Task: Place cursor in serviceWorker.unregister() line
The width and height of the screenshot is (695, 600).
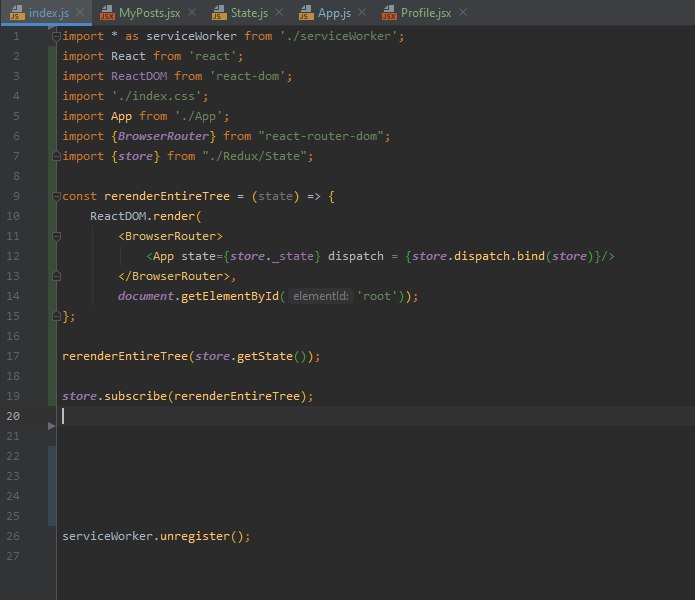Action: click(155, 536)
